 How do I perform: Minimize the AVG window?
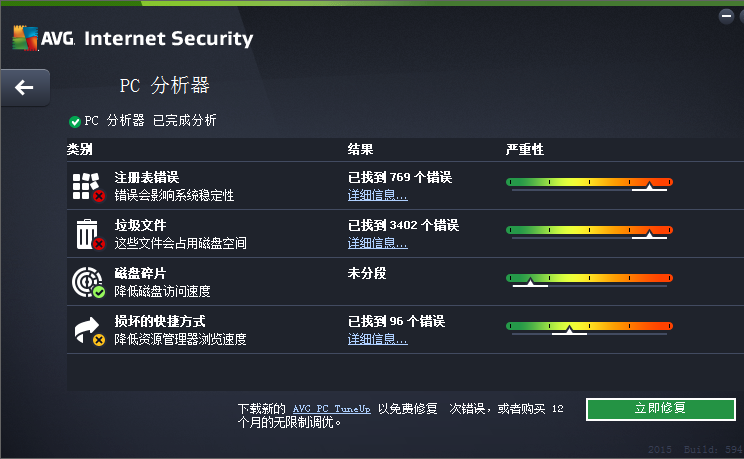(726, 16)
